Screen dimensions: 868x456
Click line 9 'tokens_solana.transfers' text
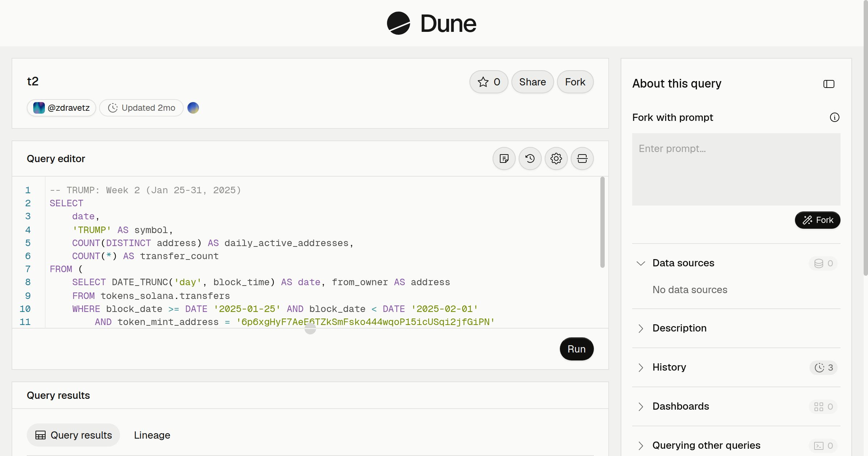click(165, 296)
